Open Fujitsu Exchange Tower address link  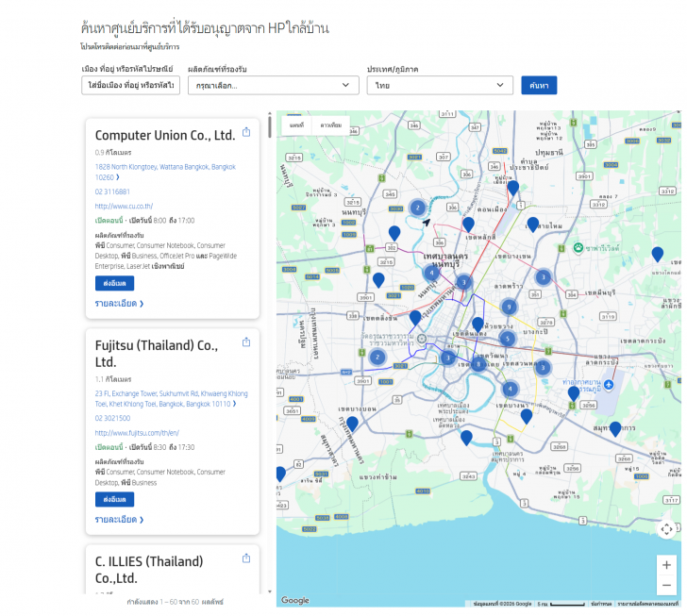pos(172,399)
